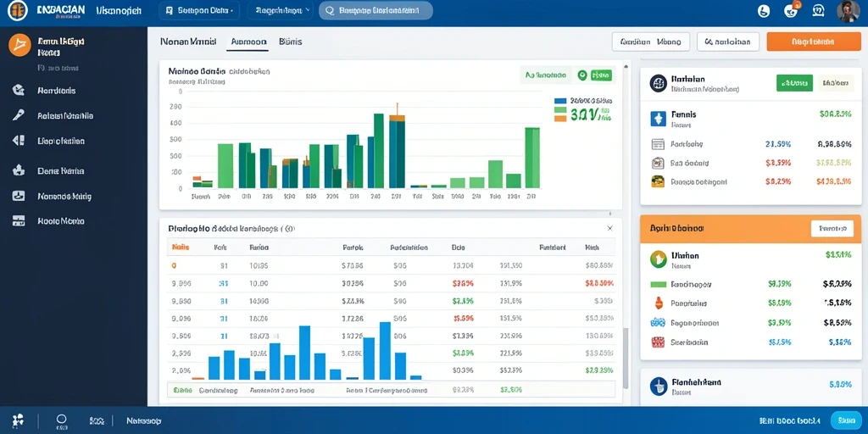Screen dimensions: 868x434
Task: Click the orange legend swatch on the chart
Action: 559,118
